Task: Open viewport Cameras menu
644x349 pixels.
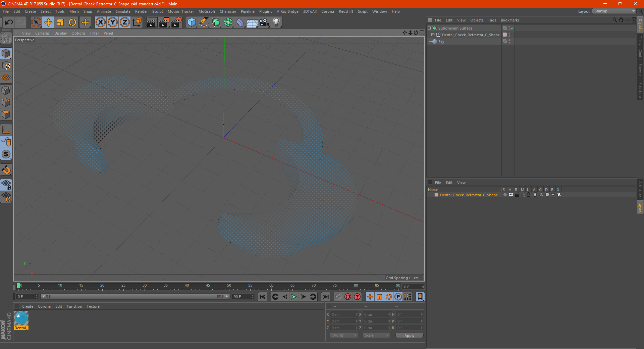Action: coord(42,33)
